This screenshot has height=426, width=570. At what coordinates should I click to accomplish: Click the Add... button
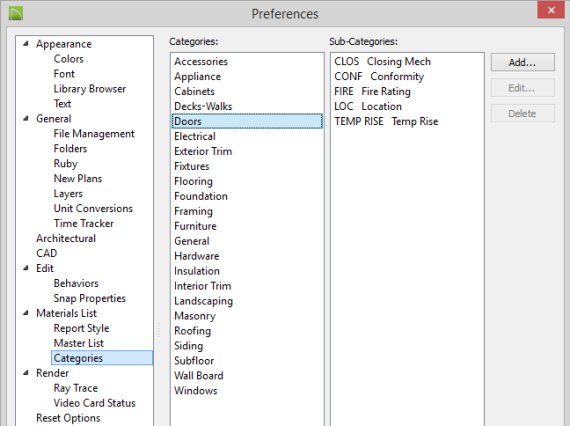point(522,63)
